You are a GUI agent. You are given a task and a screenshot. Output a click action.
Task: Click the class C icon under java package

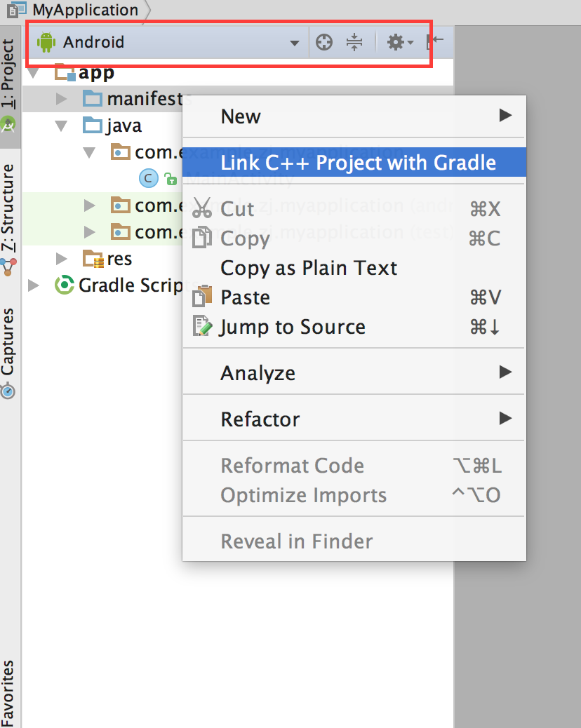[x=149, y=179]
